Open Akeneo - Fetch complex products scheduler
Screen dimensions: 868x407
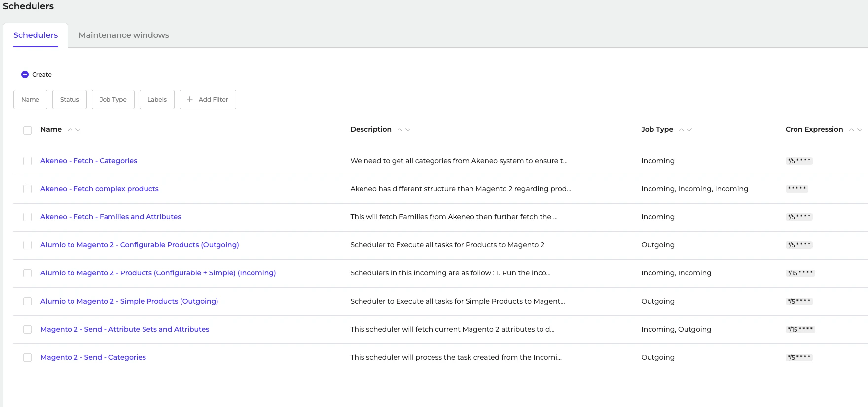(100, 189)
